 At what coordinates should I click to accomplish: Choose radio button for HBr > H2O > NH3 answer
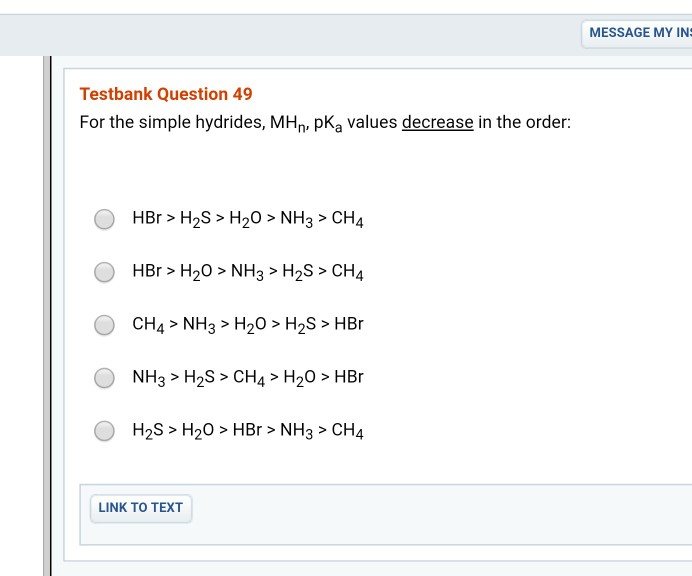(x=105, y=272)
